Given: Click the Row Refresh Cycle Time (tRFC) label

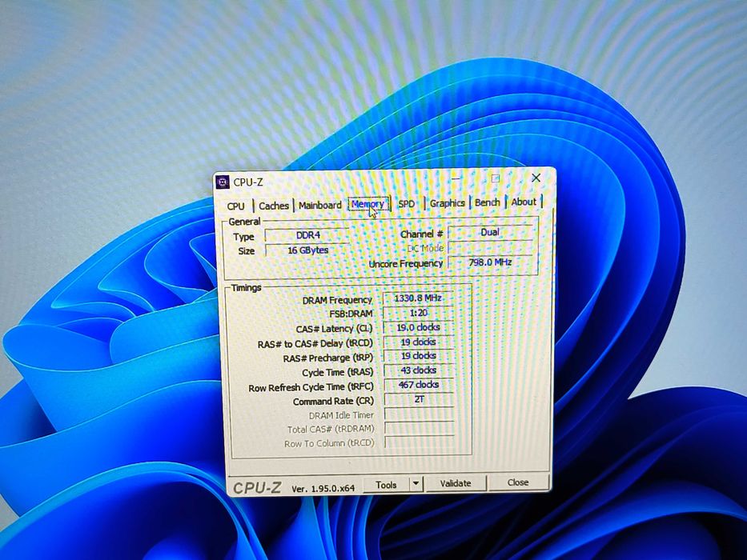Looking at the screenshot, I should click(311, 388).
